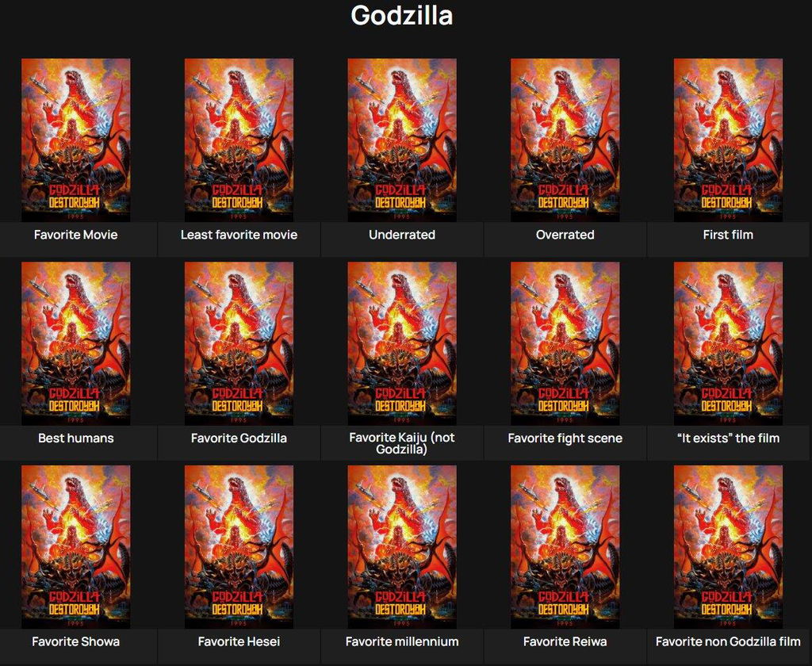The image size is (812, 666).
Task: Click the Underrated caption label
Action: (x=402, y=235)
